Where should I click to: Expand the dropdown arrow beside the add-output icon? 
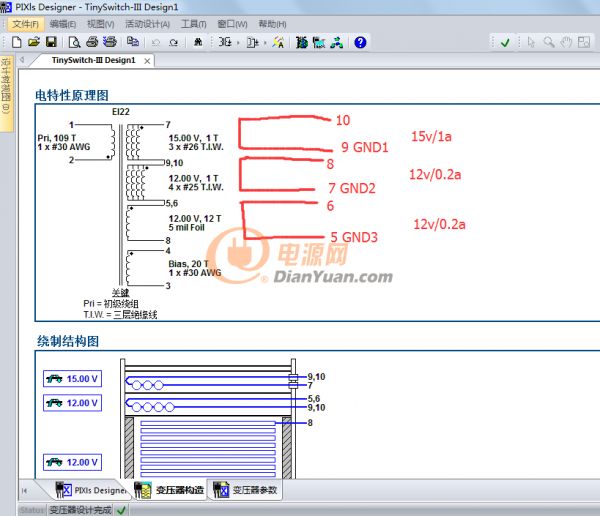(x=265, y=42)
